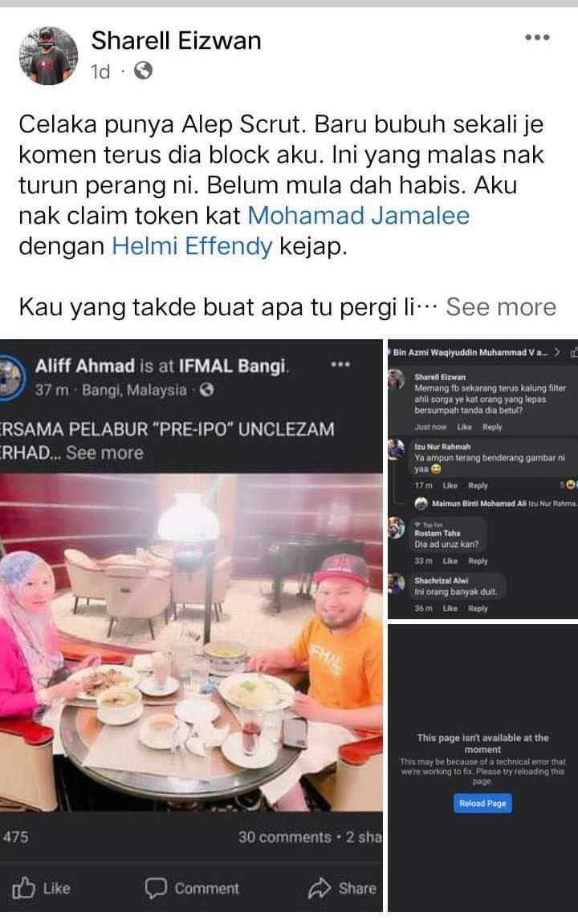Expand Aliff Ahmad caption See more
Image resolution: width=578 pixels, height=924 pixels.
coord(104,452)
